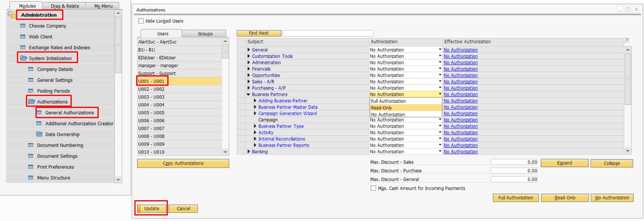Expand the General subject row
This screenshot has width=644, height=221.
[x=249, y=50]
